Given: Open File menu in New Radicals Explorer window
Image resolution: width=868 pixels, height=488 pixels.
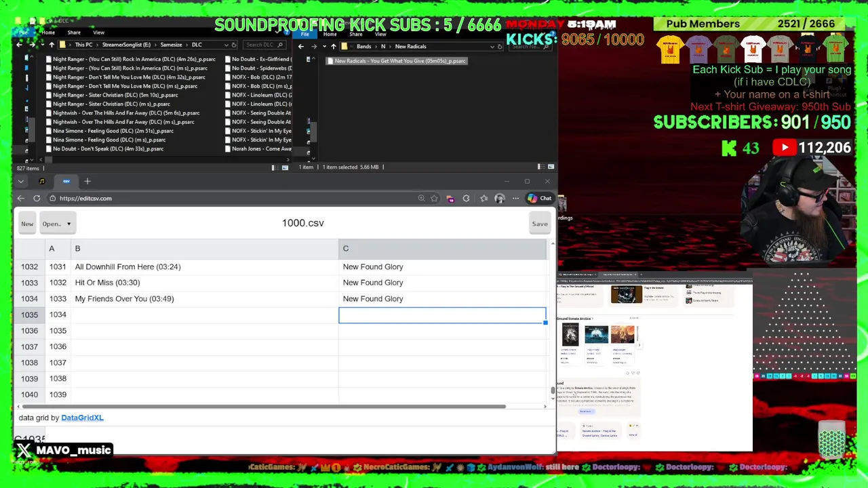Looking at the screenshot, I should (305, 34).
